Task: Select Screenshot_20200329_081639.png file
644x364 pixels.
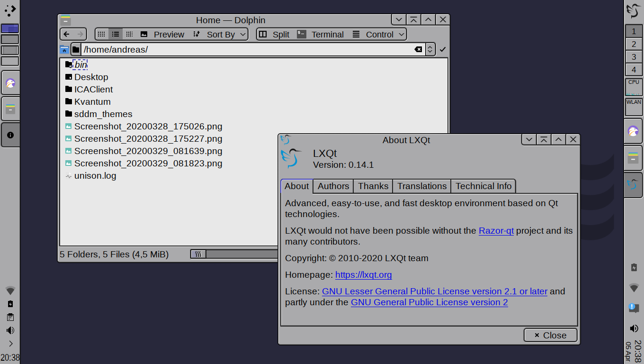Action: tap(143, 151)
